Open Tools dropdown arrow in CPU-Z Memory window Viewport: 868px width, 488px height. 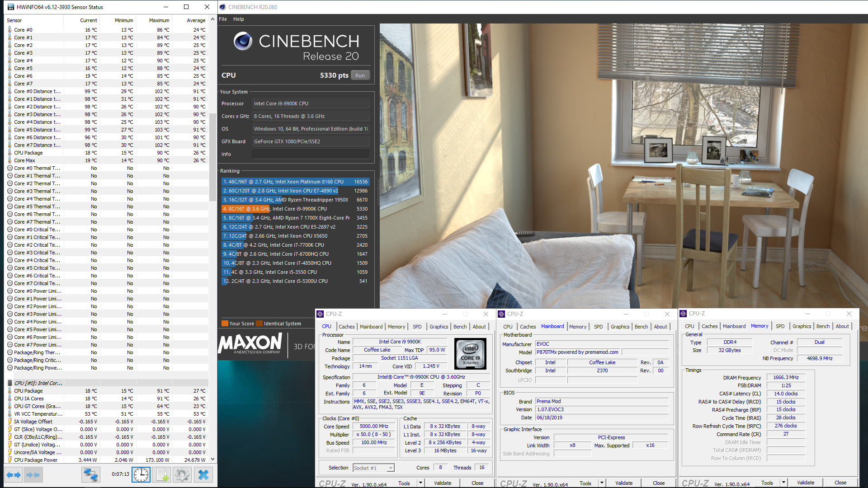coord(783,483)
